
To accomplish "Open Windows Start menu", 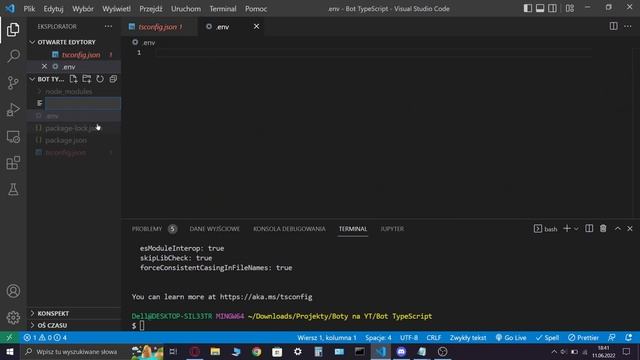I will coord(9,351).
